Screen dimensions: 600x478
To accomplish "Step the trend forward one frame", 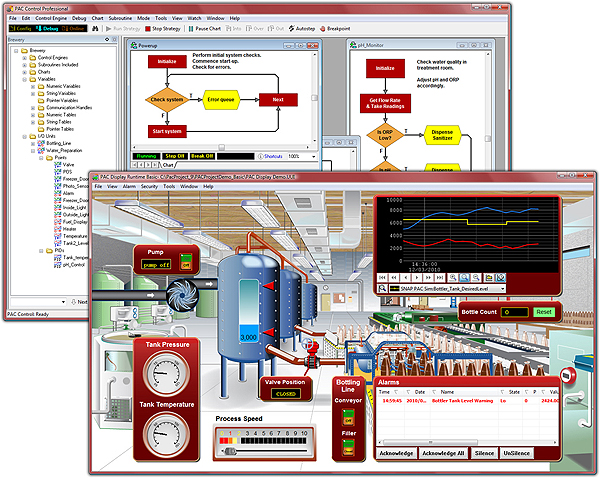I will point(417,277).
